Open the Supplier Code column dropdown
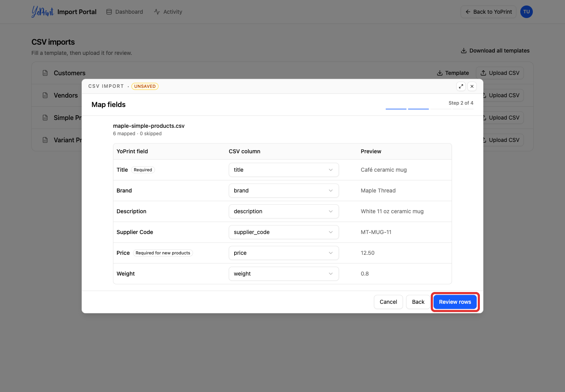Viewport: 565px width, 392px height. (x=284, y=232)
